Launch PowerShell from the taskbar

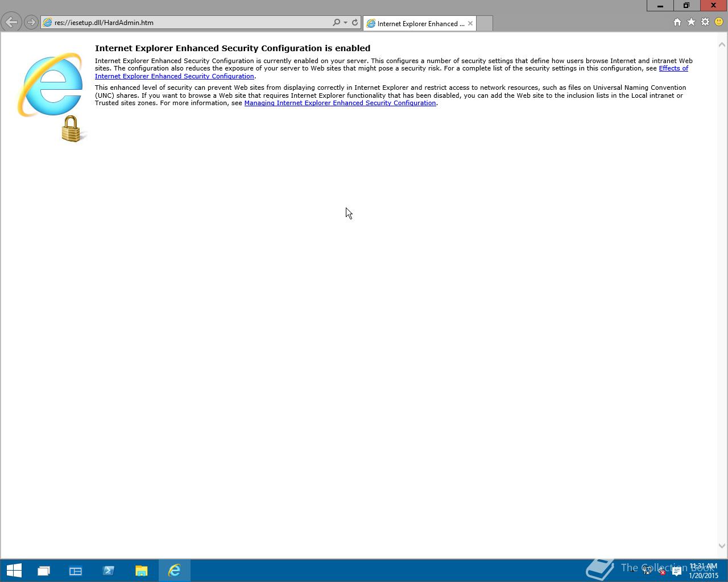[109, 571]
